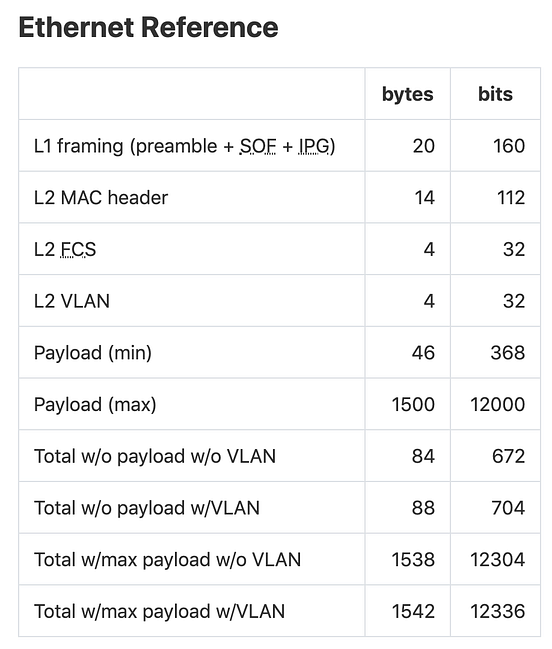Click the IPG abbreviation in L1 framing
552x649 pixels.
point(314,146)
